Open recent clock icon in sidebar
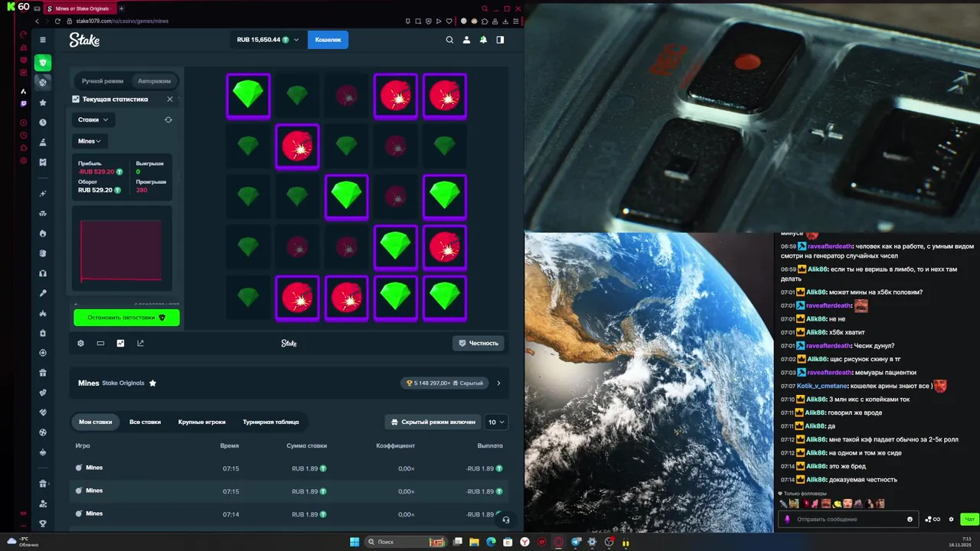 [43, 122]
